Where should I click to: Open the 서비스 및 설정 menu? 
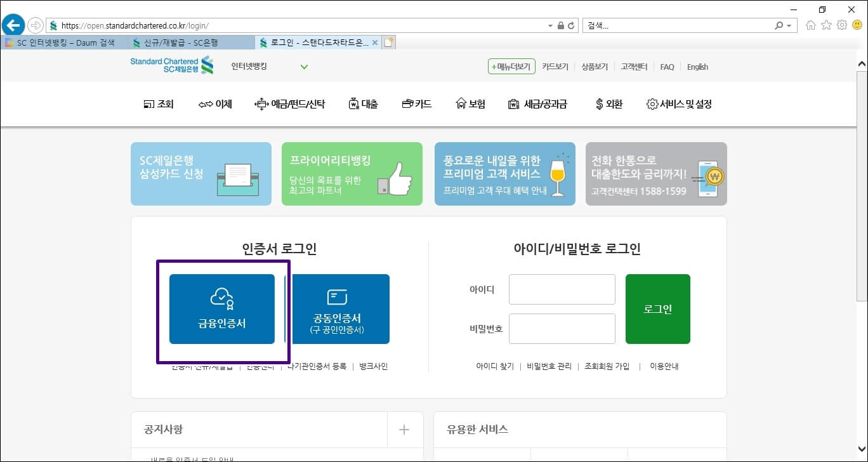click(x=679, y=104)
